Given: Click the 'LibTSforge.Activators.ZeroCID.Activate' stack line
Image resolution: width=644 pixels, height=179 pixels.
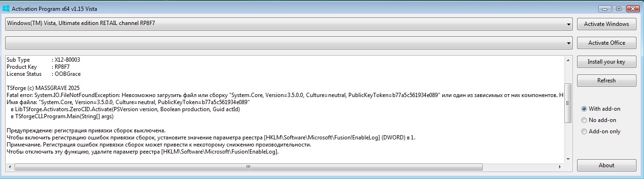Looking at the screenshot, I should [126, 109].
